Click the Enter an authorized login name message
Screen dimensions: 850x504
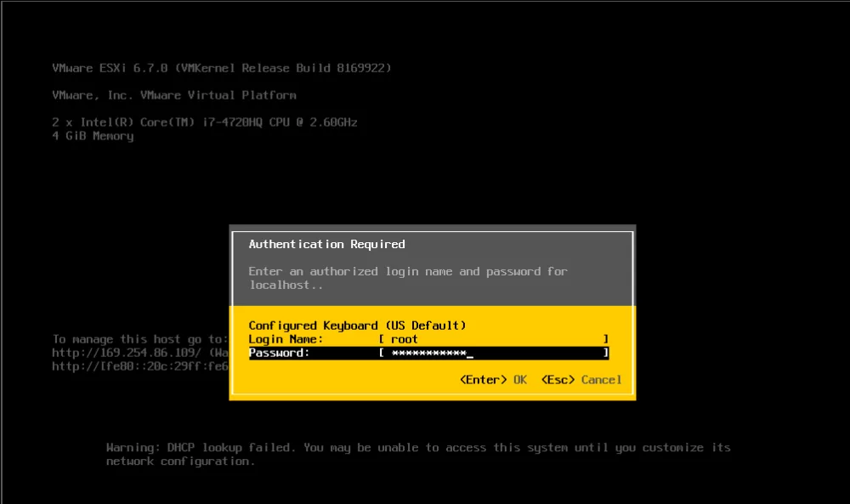[408, 278]
